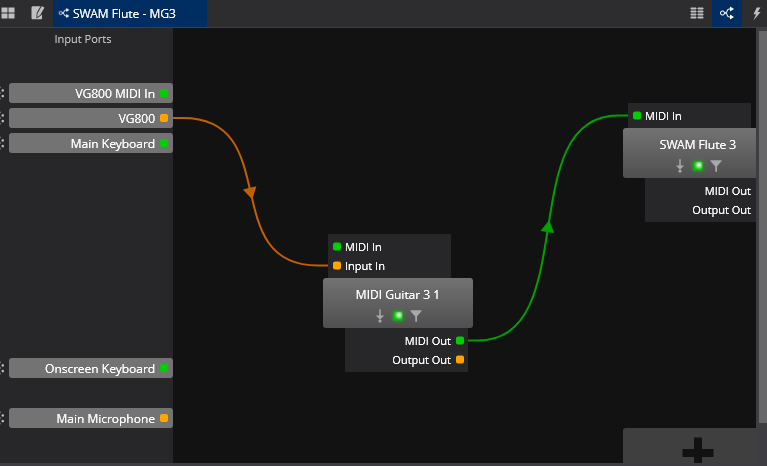This screenshot has height=466, width=767.
Task: Toggle the bypass LED on SWAM Flute 3
Action: pyautogui.click(x=698, y=166)
